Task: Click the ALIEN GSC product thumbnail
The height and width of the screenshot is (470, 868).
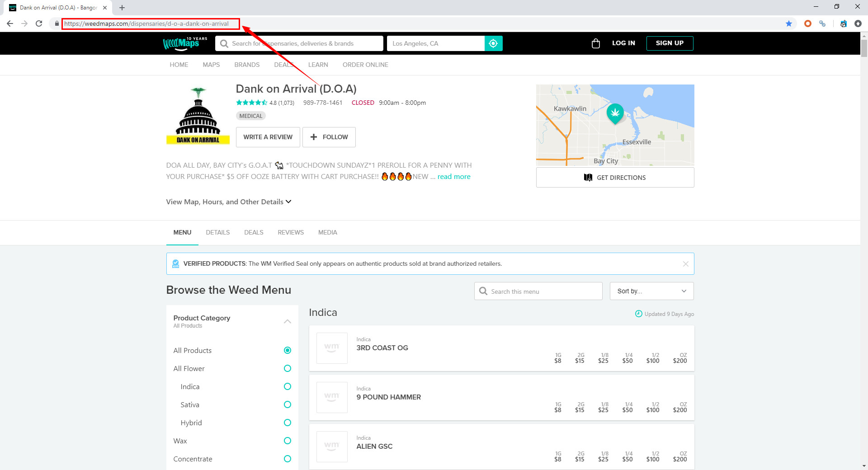Action: [332, 446]
